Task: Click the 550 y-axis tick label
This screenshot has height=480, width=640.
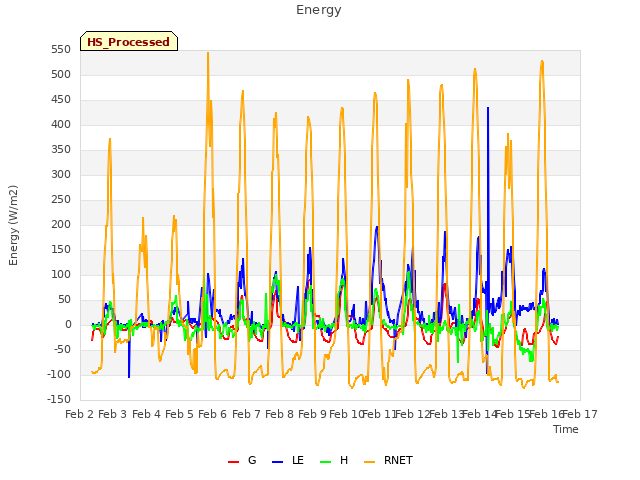Action: coord(61,49)
